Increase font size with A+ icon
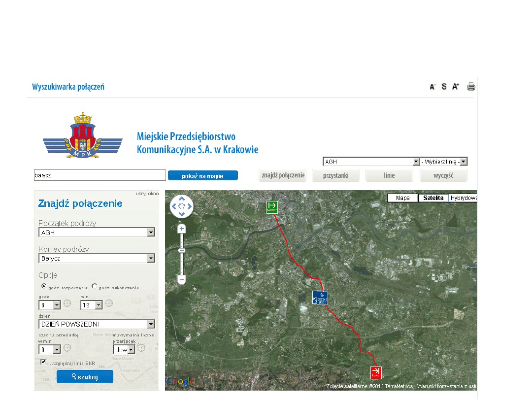The width and height of the screenshot is (532, 399). click(456, 87)
